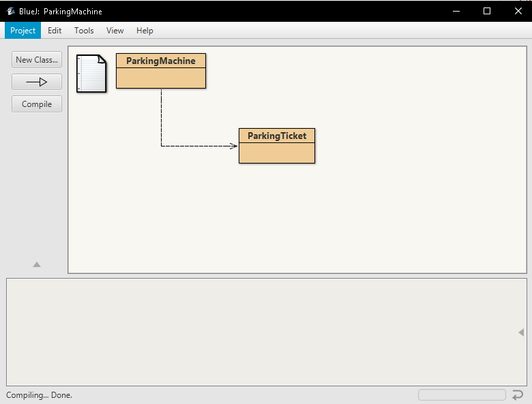
Task: Open the Help menu
Action: 145,31
